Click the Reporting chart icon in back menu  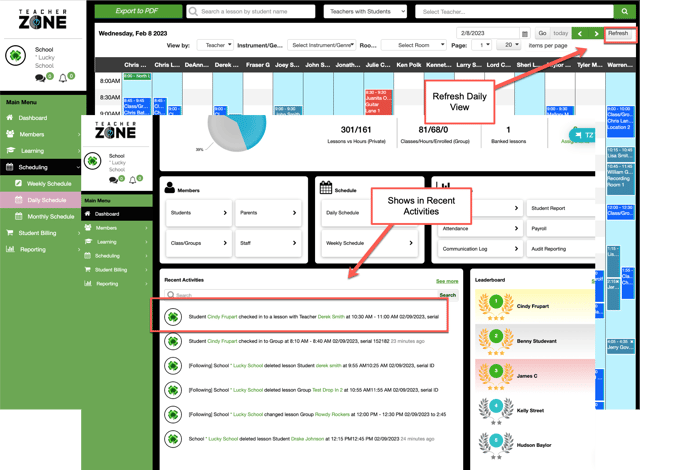[10, 249]
